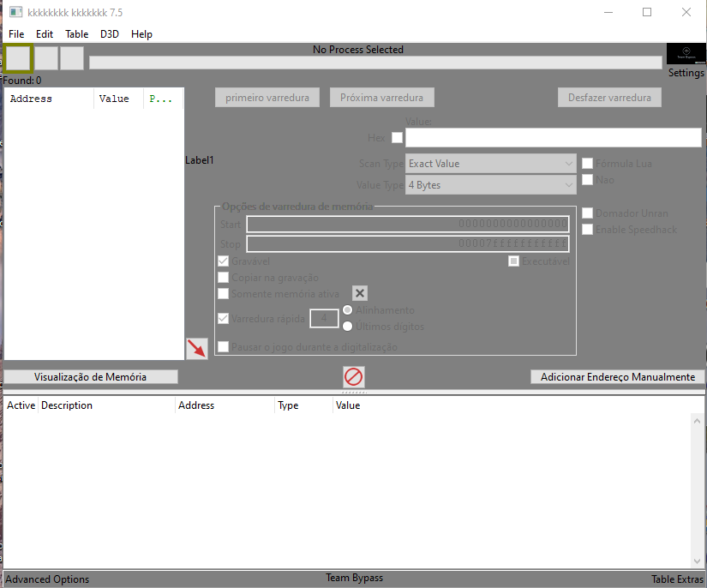Expand the Scan Type dropdown
The width and height of the screenshot is (707, 588).
(x=491, y=163)
